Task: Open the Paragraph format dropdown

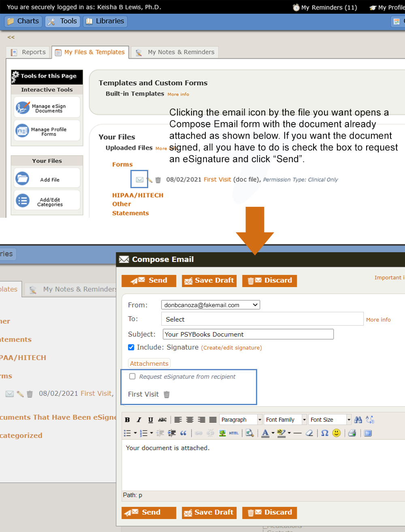Action: (x=241, y=420)
